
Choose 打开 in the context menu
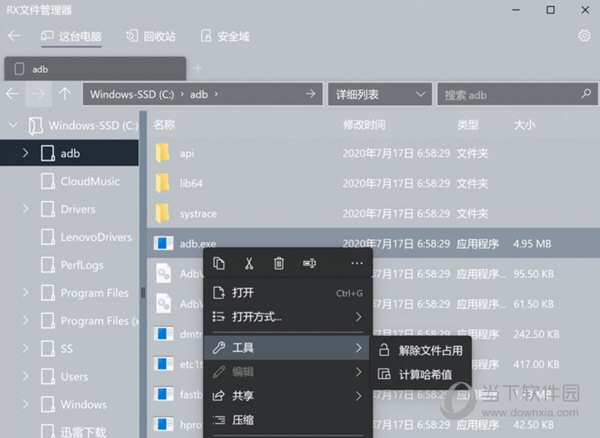(x=243, y=293)
